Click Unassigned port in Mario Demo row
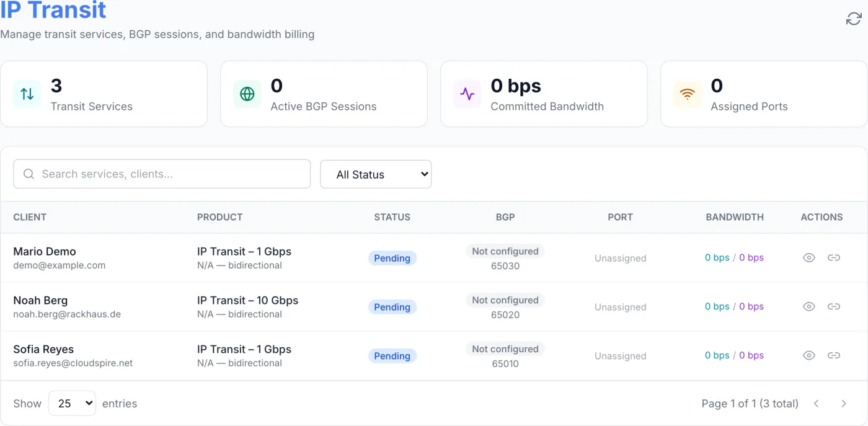The width and height of the screenshot is (868, 426). pos(621,259)
